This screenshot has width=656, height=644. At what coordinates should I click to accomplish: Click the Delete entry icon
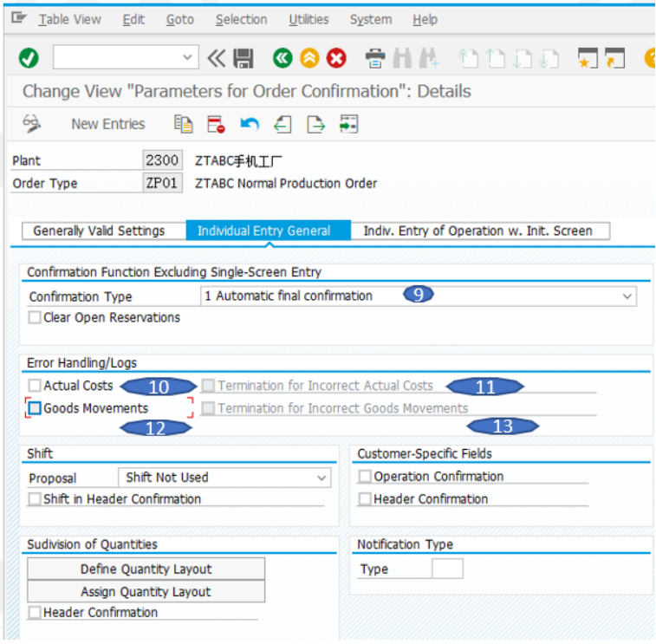pyautogui.click(x=216, y=124)
